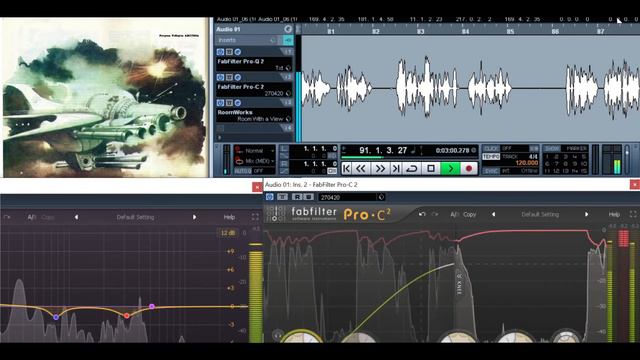Open Help menu in Pro-C 2
Image resolution: width=640 pixels, height=360 pixels.
coord(614,214)
